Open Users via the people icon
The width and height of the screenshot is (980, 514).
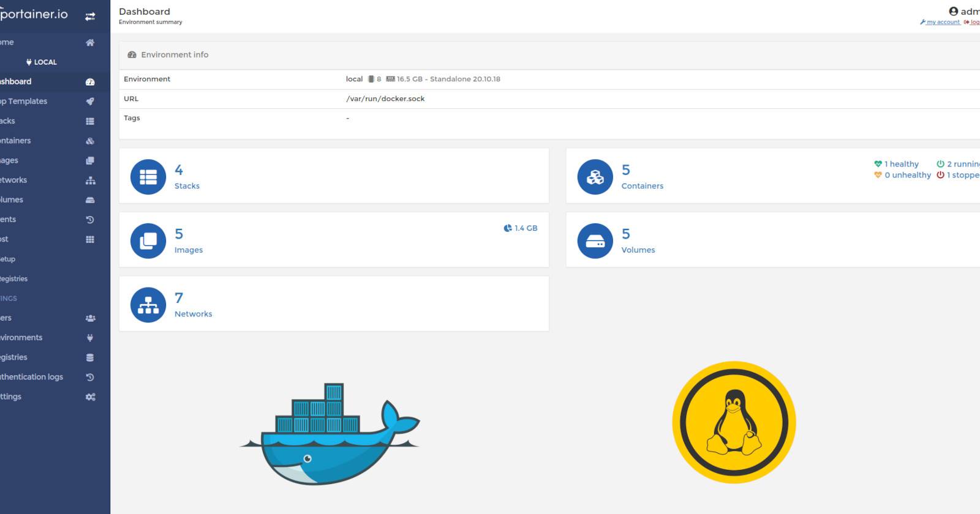click(x=90, y=318)
